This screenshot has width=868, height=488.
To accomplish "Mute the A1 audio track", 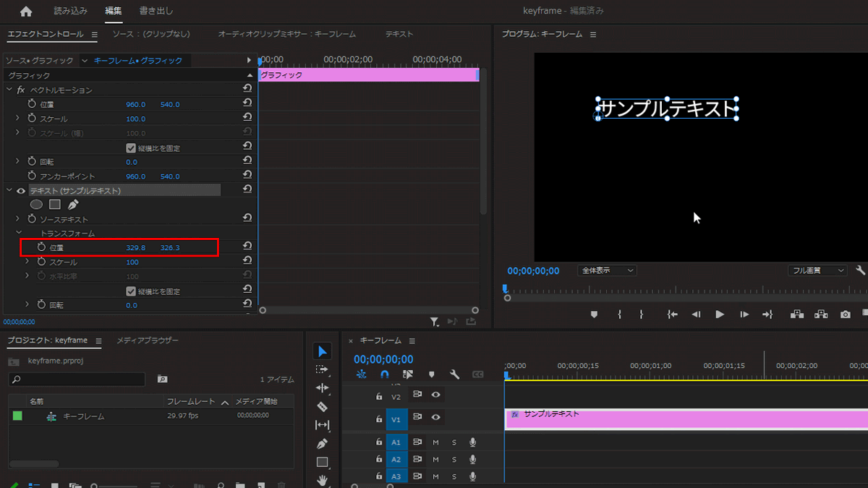I will [435, 442].
